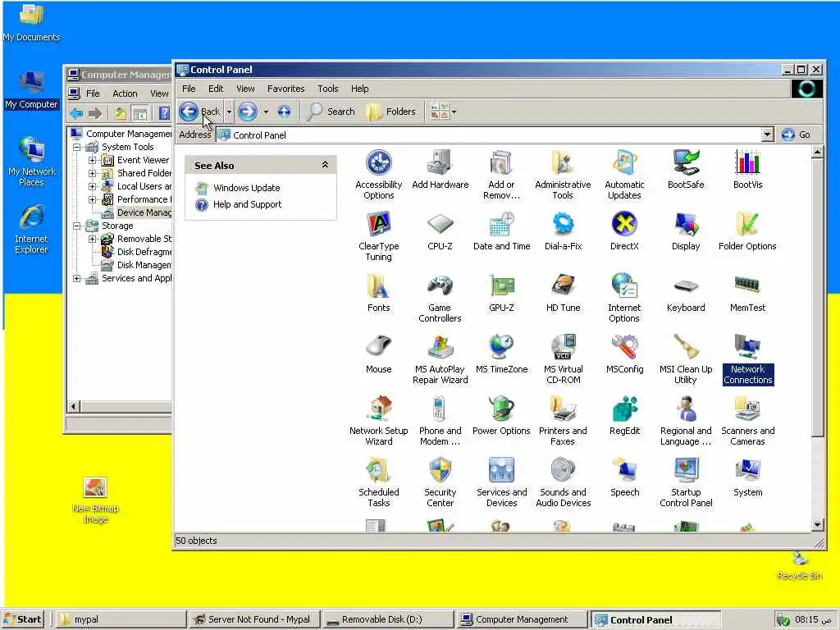This screenshot has width=840, height=630.
Task: Click the Windows Update link
Action: 246,188
